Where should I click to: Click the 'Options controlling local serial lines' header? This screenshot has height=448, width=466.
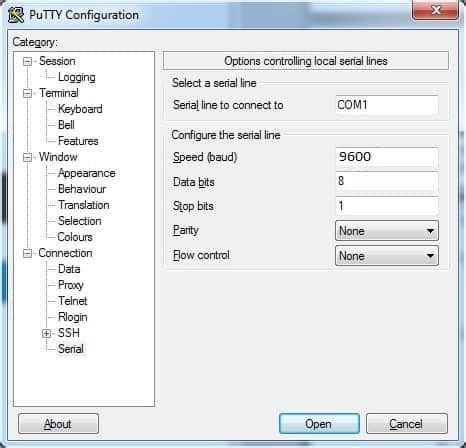(306, 61)
